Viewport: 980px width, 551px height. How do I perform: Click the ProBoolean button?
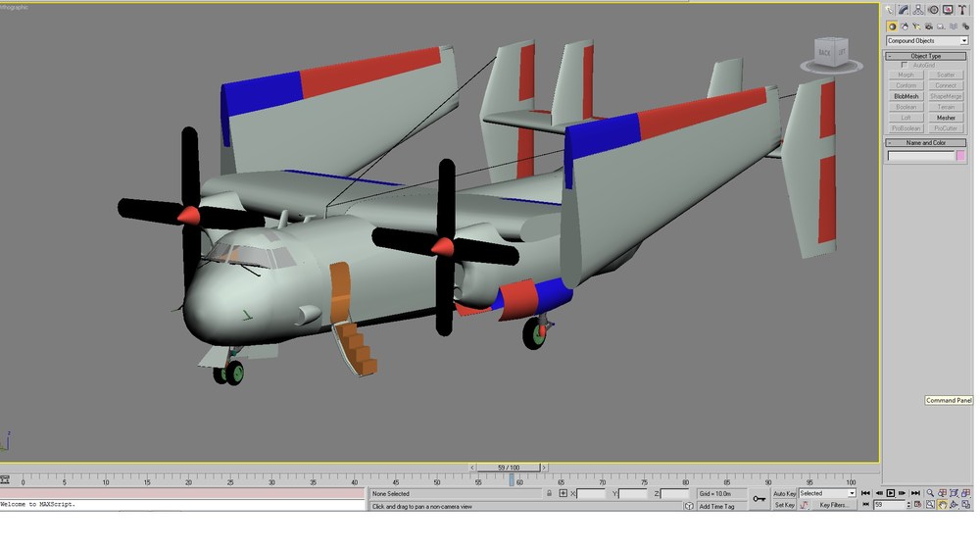pos(906,128)
